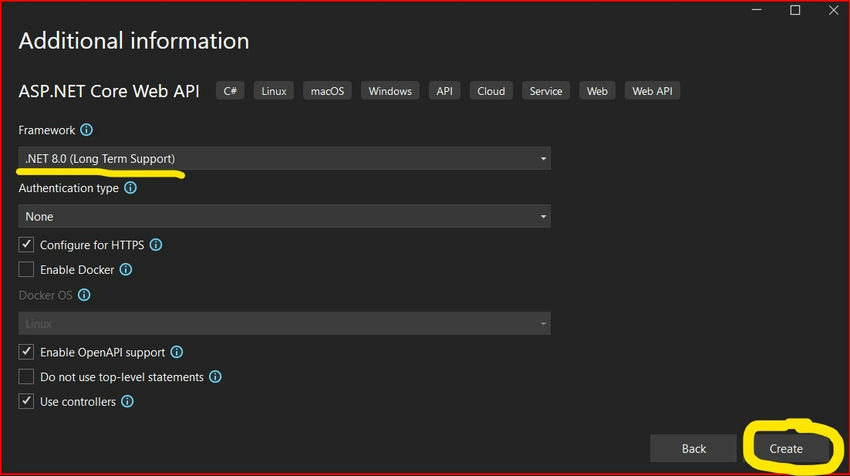The image size is (850, 476).
Task: Click the Docker OS info icon
Action: point(84,295)
